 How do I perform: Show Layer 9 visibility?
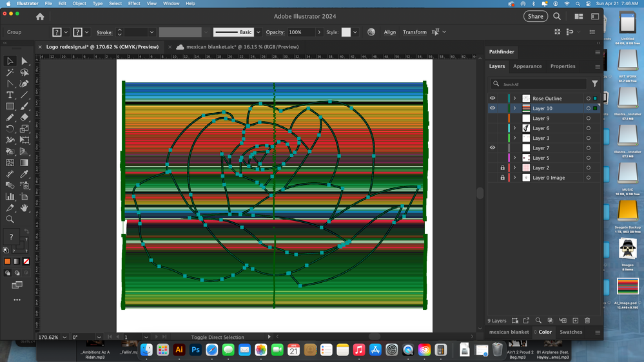[x=493, y=119]
